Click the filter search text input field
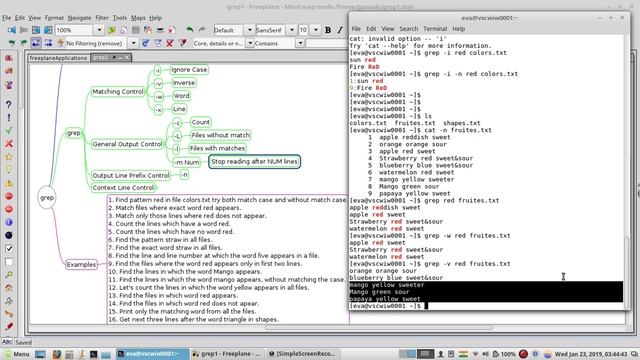 [x=327, y=43]
